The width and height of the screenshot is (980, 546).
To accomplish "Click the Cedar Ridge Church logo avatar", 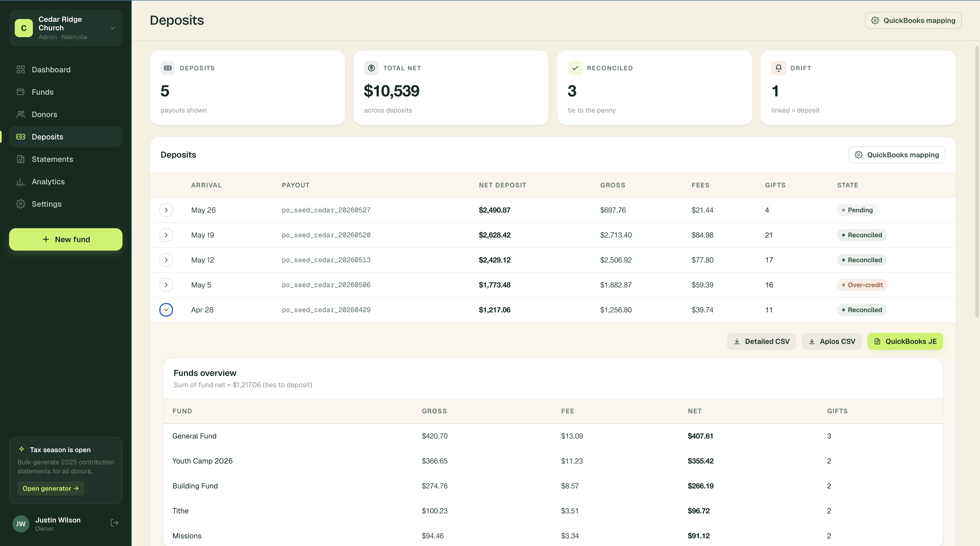I will click(24, 28).
